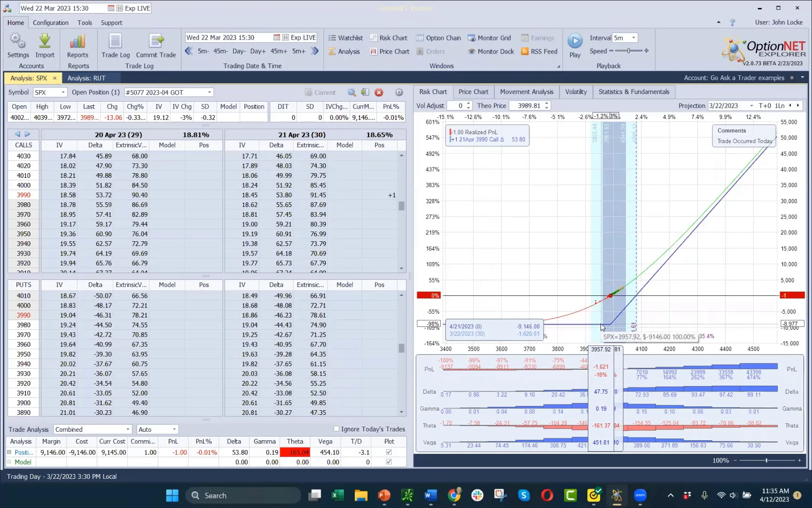Click the Import accounts icon
This screenshot has height=508, width=812.
pos(45,45)
